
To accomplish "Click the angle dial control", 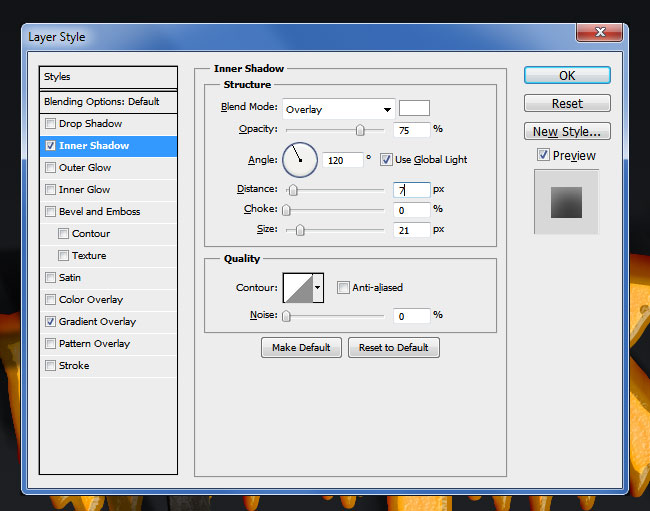I will [x=300, y=159].
